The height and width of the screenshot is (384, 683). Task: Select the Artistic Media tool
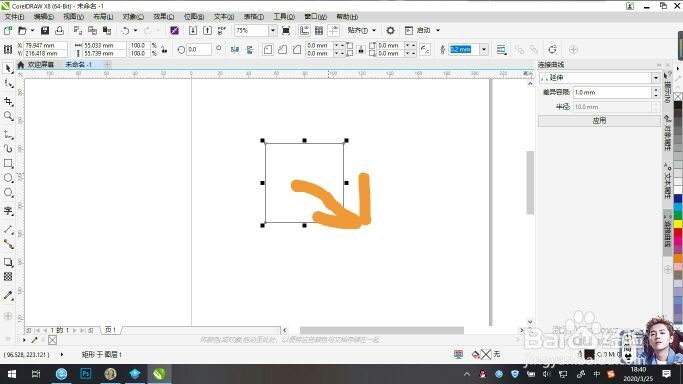pyautogui.click(x=8, y=149)
